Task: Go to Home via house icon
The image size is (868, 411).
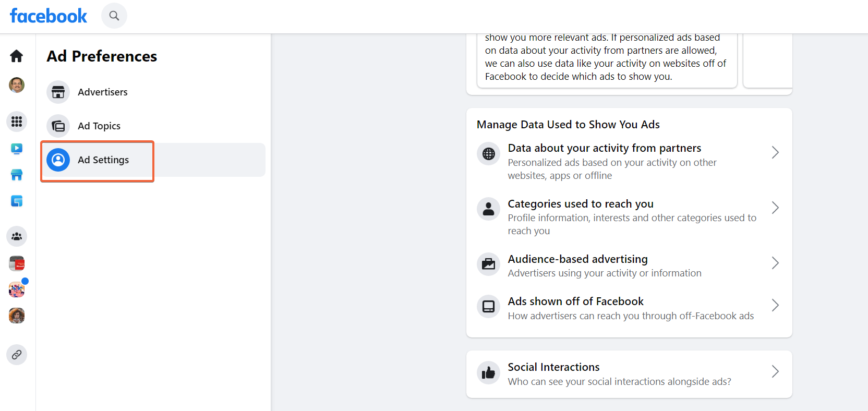Action: click(x=17, y=56)
